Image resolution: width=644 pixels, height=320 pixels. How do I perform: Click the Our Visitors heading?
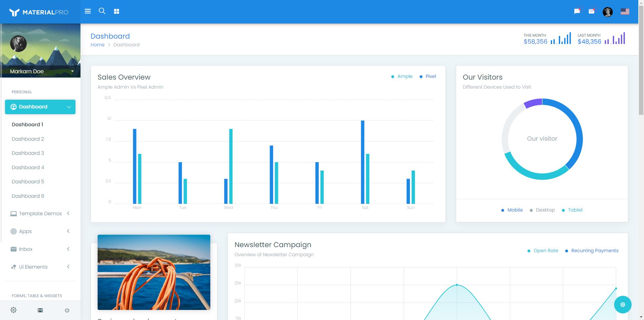tap(483, 77)
